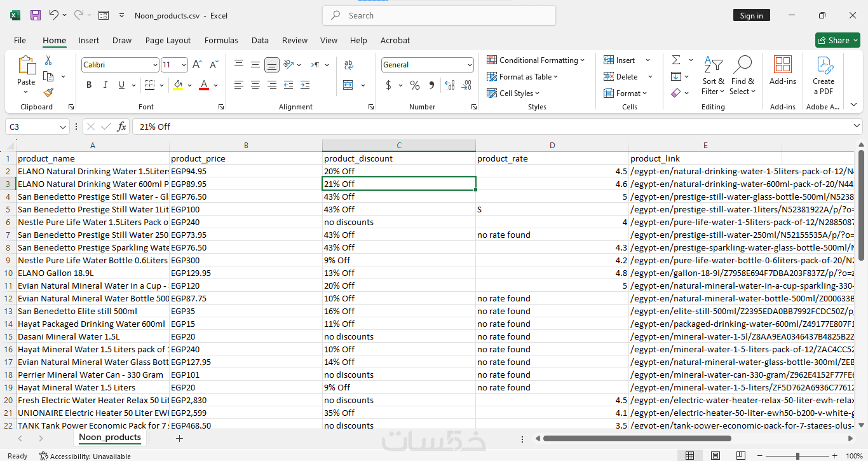The width and height of the screenshot is (868, 461).
Task: Toggle Middle Align for cells
Action: (x=255, y=64)
